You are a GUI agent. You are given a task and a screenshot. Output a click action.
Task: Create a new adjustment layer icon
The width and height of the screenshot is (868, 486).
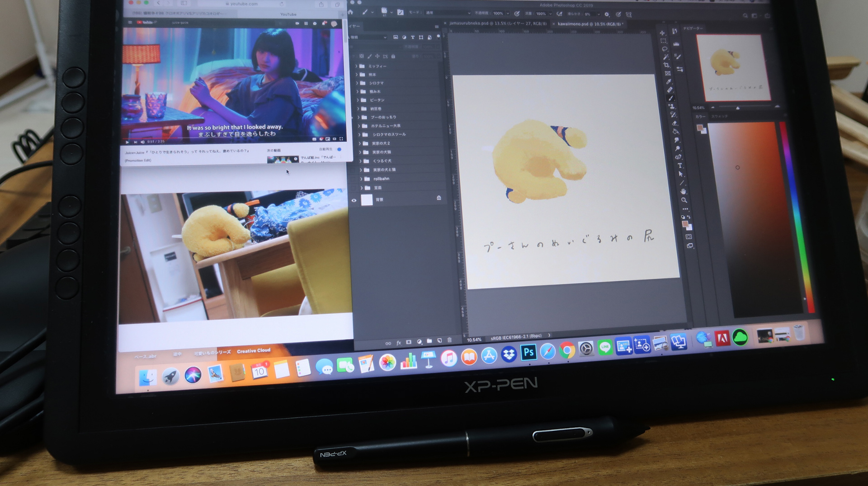point(419,342)
